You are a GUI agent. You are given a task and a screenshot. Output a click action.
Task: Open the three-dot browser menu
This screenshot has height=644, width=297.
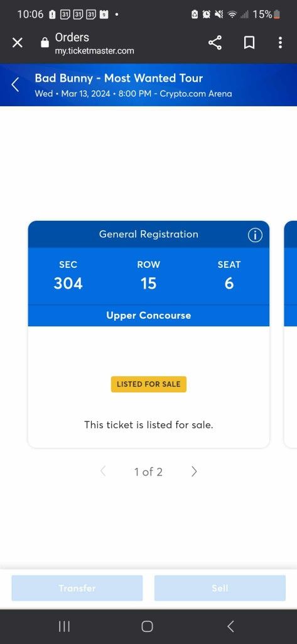[x=280, y=42]
